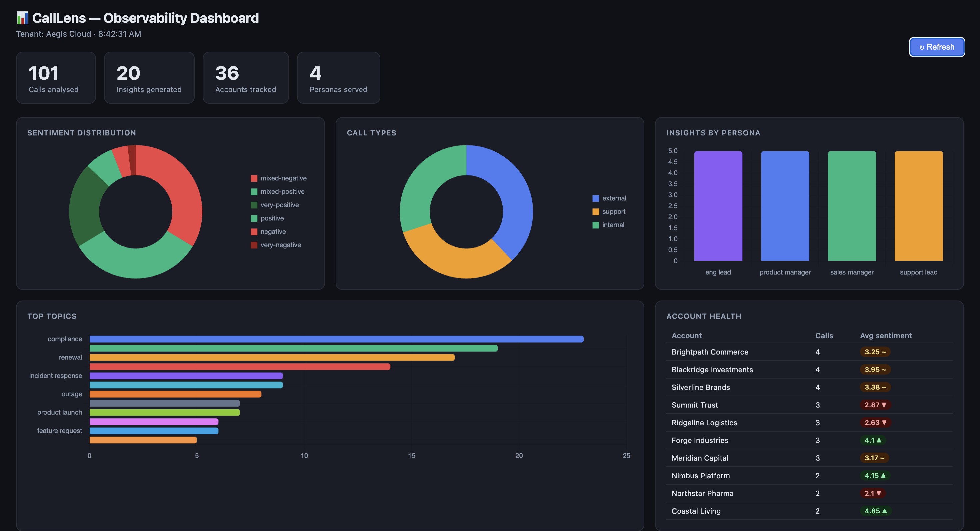Click the bar chart icon beside CallLens title
Screen dimensions: 980x531
22,18
